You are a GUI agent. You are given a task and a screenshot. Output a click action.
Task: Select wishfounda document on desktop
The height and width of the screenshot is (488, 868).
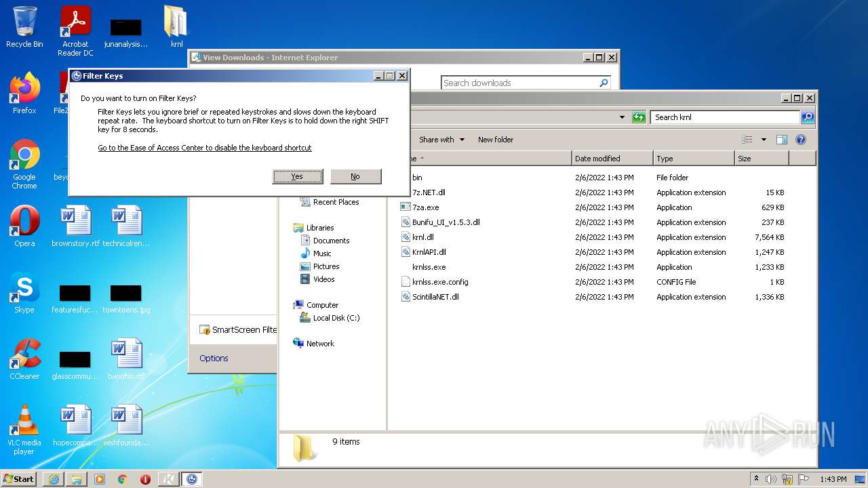point(126,426)
